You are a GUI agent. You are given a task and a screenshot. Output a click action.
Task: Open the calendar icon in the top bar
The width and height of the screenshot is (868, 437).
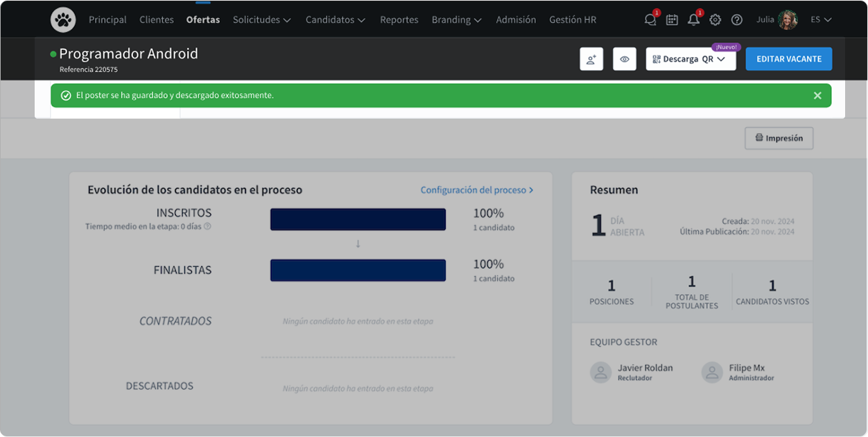(x=672, y=20)
